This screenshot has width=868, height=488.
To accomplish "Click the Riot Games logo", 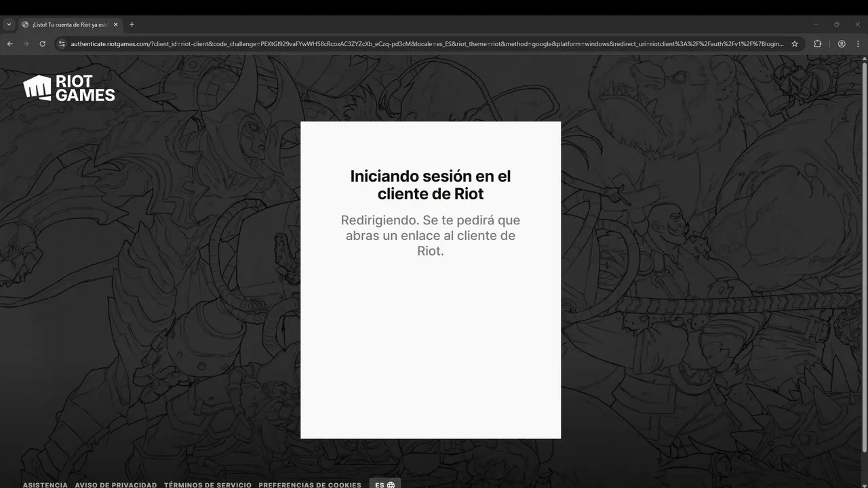I will 69,88.
